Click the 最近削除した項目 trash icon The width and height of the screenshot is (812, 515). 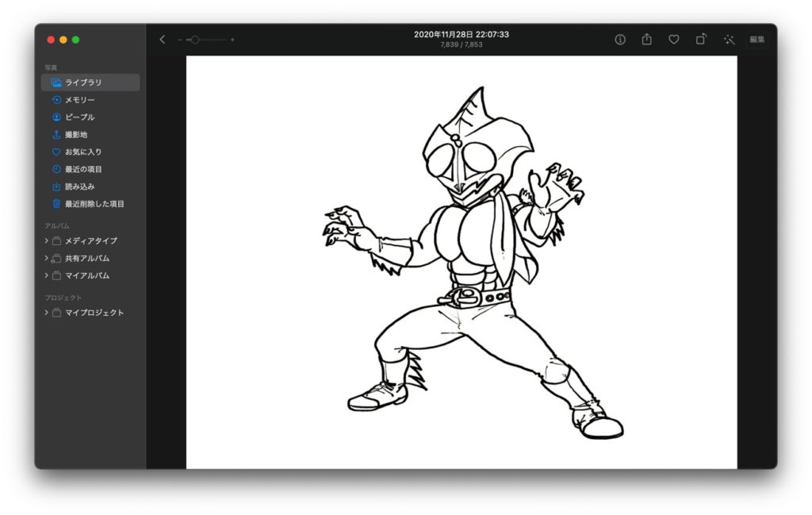click(56, 204)
